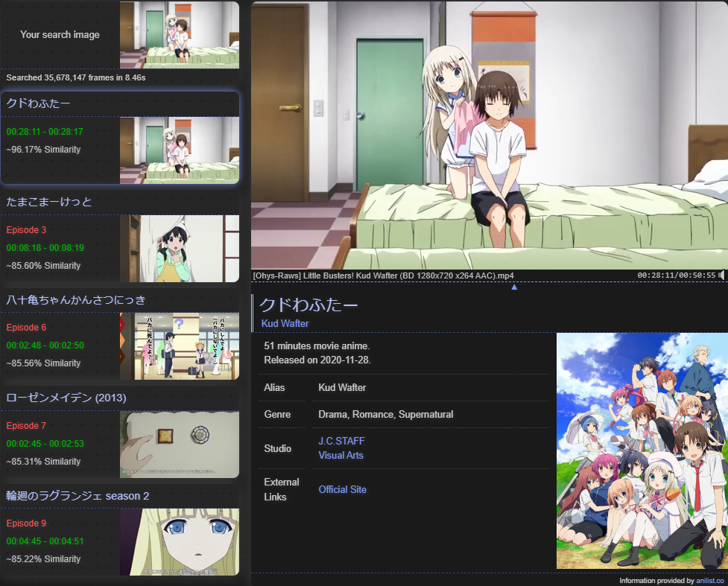
Task: Click the Tamako Market result thumbnail
Action: point(180,248)
